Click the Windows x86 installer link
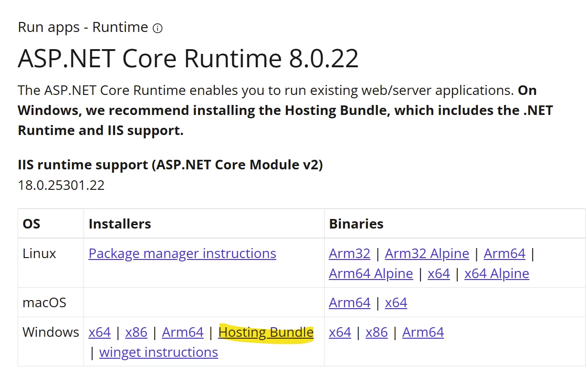Screen dimensions: 588x384 pos(136,332)
